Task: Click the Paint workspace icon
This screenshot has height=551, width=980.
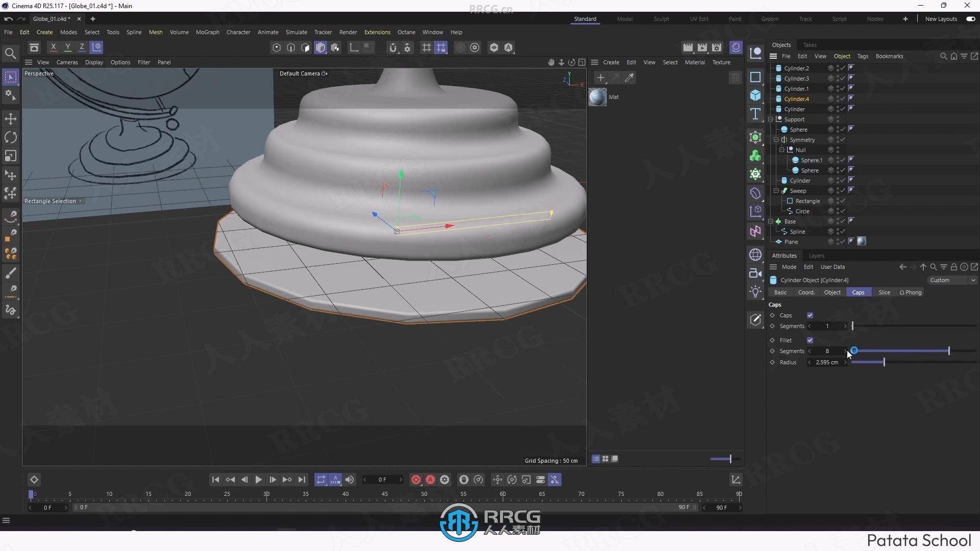Action: click(x=735, y=18)
